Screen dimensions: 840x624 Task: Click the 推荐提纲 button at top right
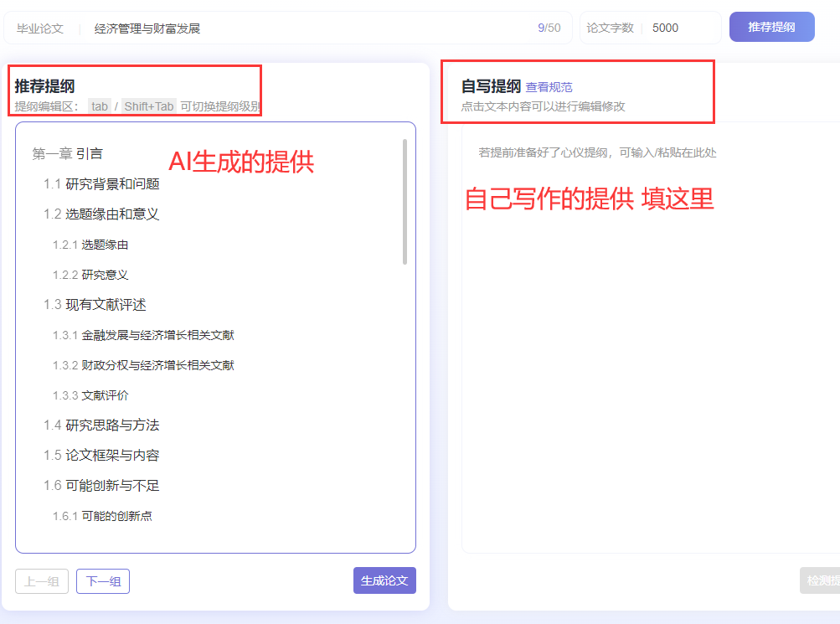(x=771, y=27)
